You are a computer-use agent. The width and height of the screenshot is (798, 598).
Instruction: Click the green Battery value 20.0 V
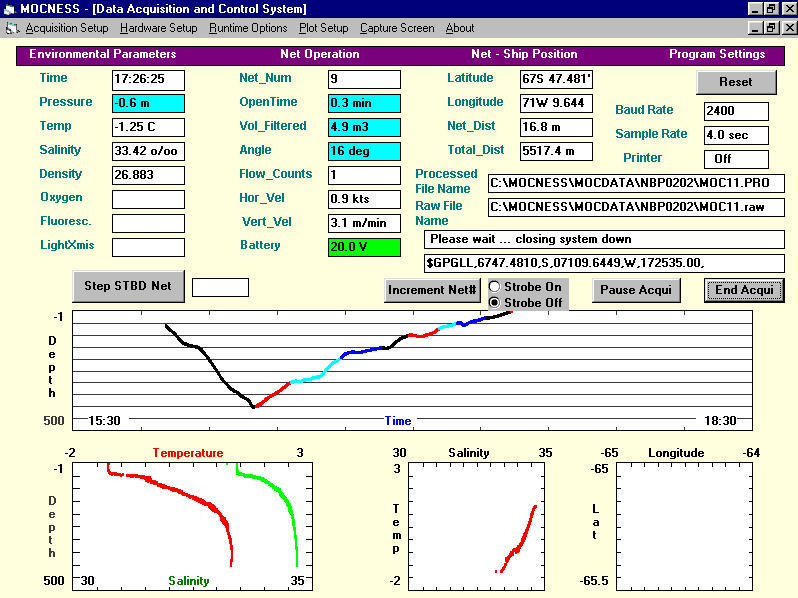click(x=364, y=247)
